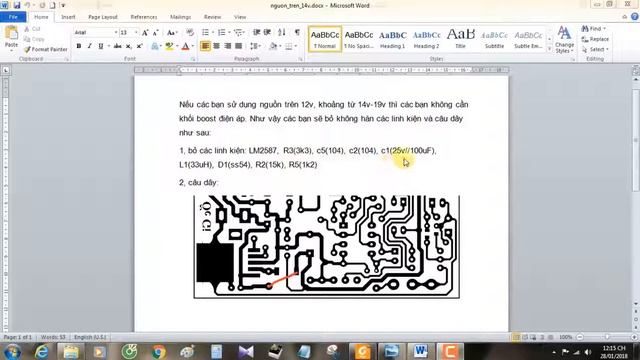Open the font color dropdown arrow
Viewport: 640px width, 360px height.
coord(193,46)
